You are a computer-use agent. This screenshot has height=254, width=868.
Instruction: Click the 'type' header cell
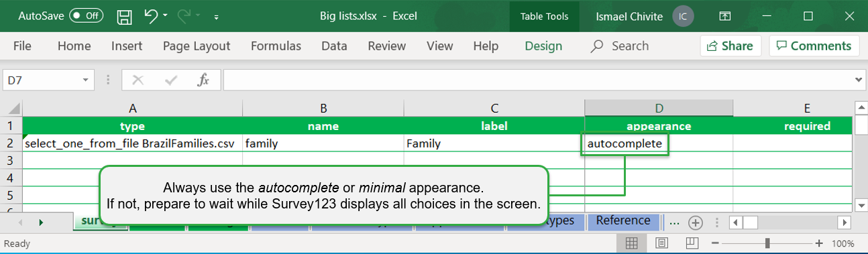tap(133, 126)
